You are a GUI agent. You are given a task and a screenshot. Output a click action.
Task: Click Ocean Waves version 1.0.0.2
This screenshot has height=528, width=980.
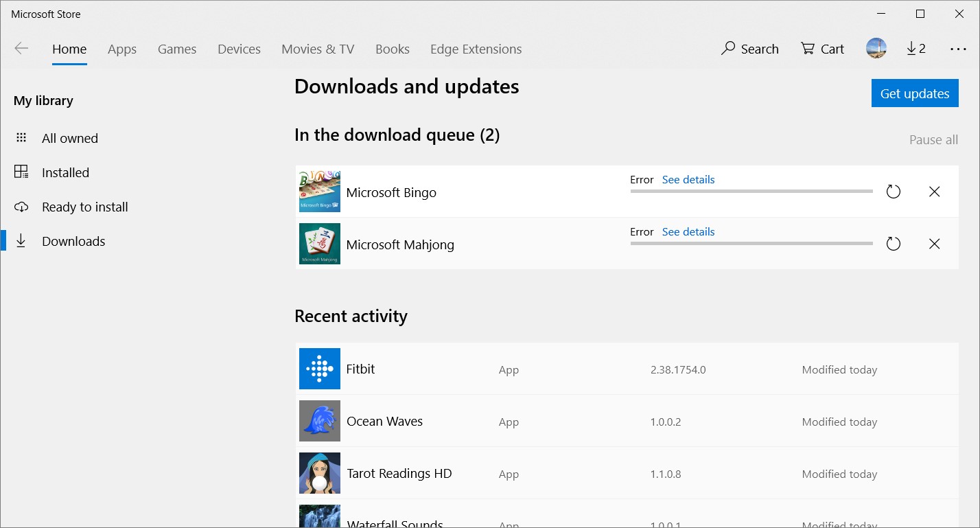tap(666, 422)
